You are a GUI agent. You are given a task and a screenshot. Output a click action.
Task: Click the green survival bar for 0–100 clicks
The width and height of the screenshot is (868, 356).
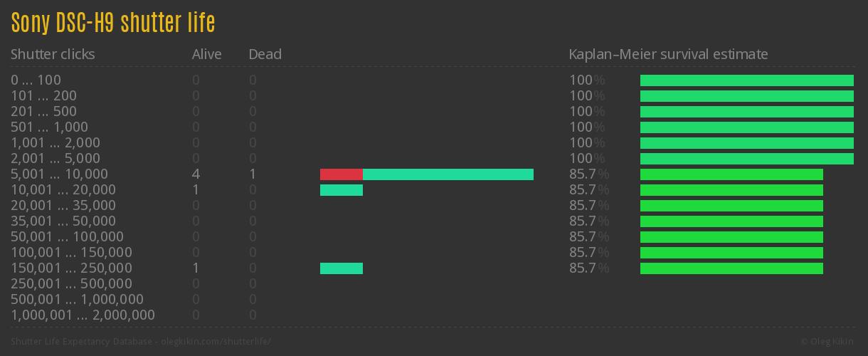pyautogui.click(x=746, y=80)
